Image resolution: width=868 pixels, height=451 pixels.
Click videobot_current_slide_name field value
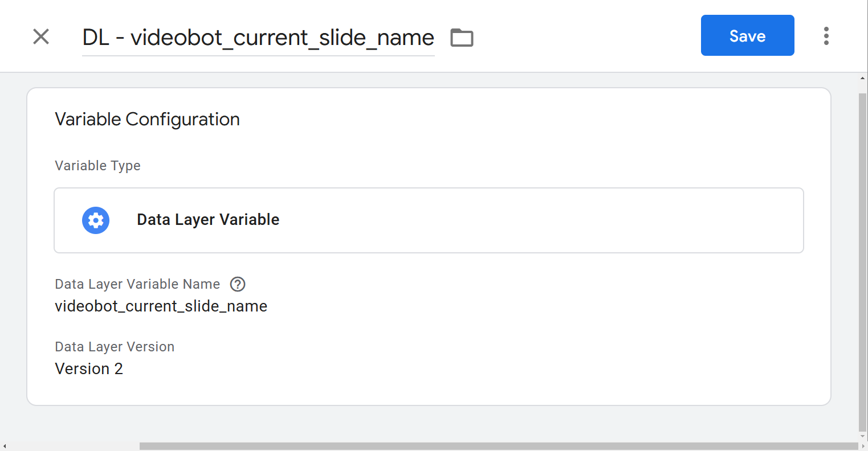coord(161,306)
